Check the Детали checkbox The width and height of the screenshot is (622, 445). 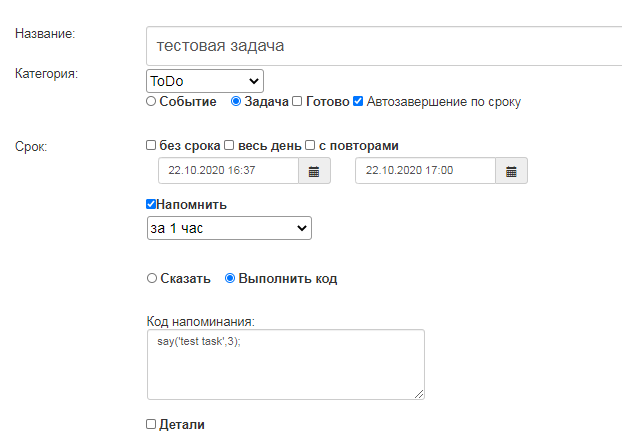(x=151, y=424)
